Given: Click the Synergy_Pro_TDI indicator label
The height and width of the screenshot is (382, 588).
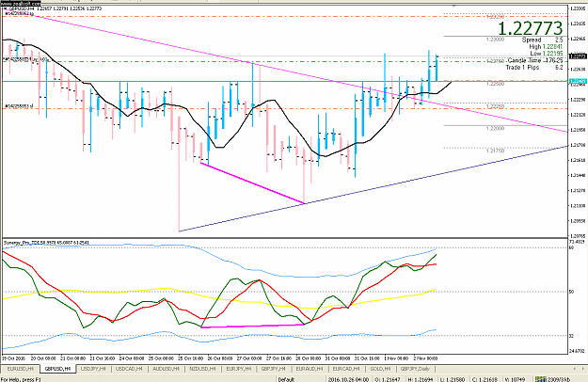Looking at the screenshot, I should coord(46,243).
